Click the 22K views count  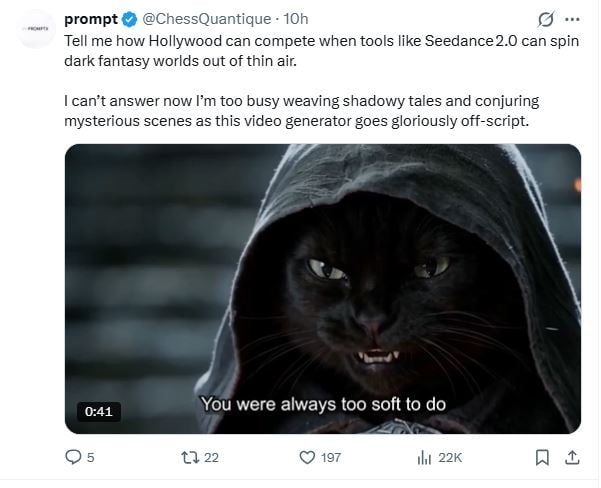pyautogui.click(x=450, y=458)
